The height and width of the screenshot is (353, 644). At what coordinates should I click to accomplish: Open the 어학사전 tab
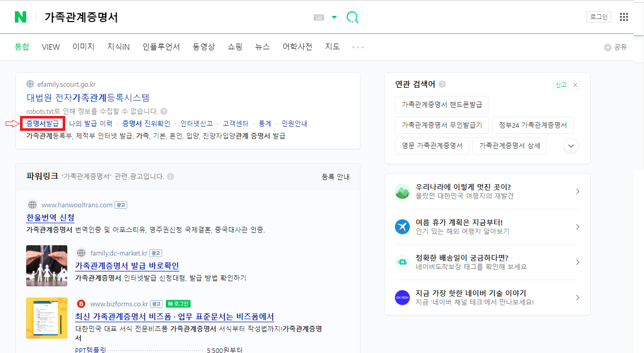coord(297,47)
